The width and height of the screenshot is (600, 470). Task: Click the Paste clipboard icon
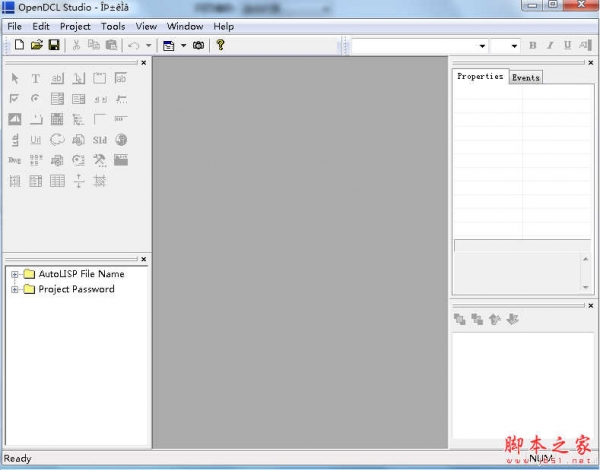tap(111, 45)
